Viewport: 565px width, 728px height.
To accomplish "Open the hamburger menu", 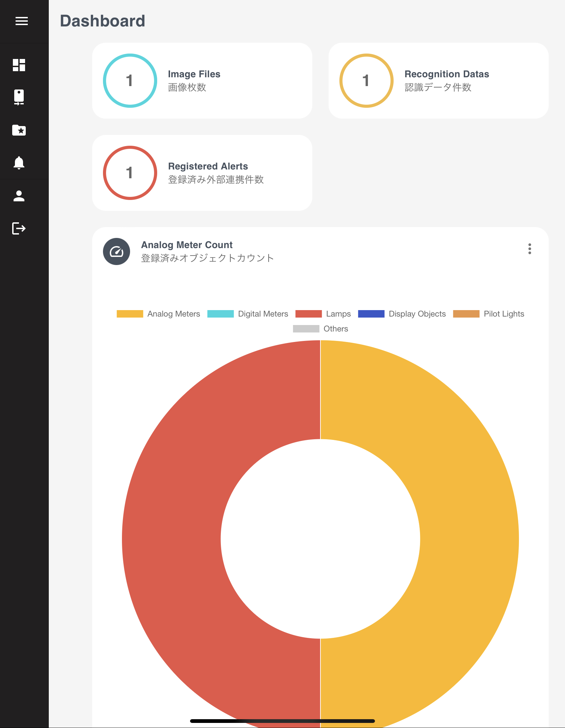I will coord(22,21).
